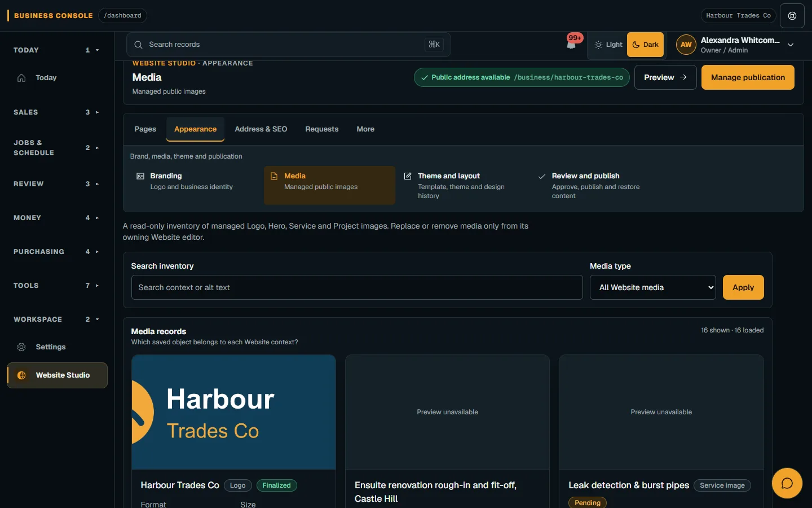The image size is (812, 508).
Task: Expand the JOBS & SCHEDULE section
Action: (x=57, y=148)
